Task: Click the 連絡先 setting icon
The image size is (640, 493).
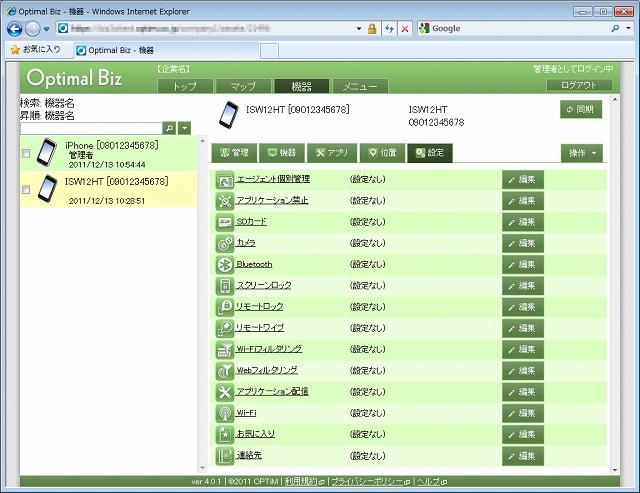Action: click(224, 456)
